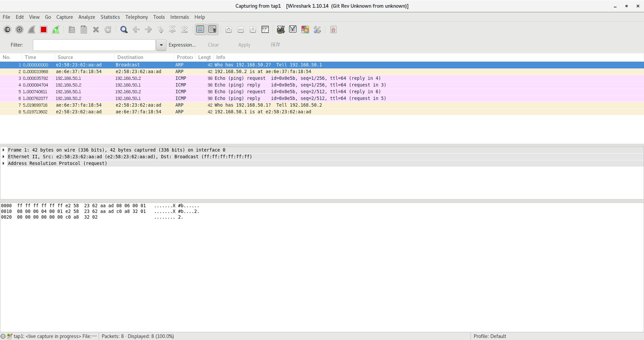Find a packet with magnifier icon
This screenshot has height=340, width=644.
[x=124, y=30]
